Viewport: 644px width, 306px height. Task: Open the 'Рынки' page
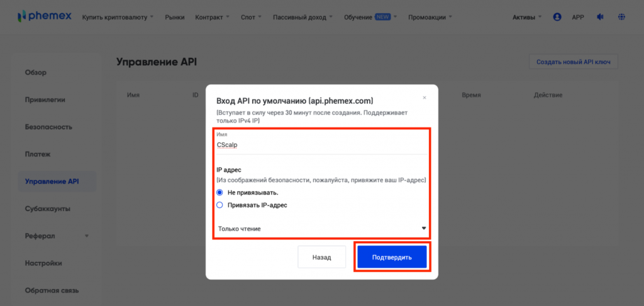click(175, 17)
